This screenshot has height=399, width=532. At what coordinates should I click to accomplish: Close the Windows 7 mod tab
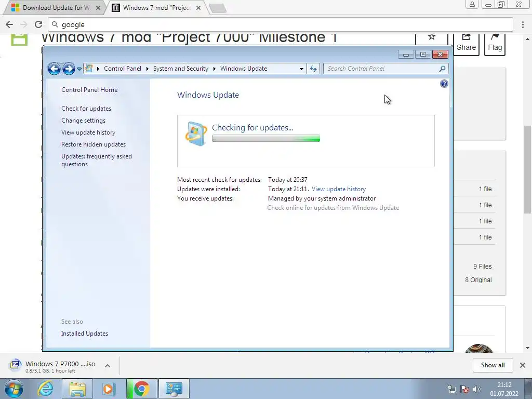point(198,7)
